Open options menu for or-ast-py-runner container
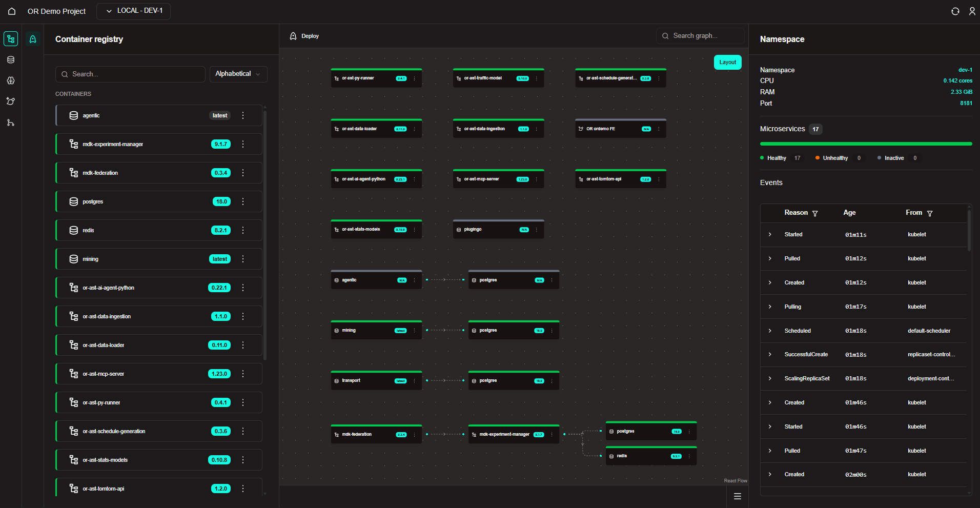This screenshot has width=980, height=508. coord(243,402)
